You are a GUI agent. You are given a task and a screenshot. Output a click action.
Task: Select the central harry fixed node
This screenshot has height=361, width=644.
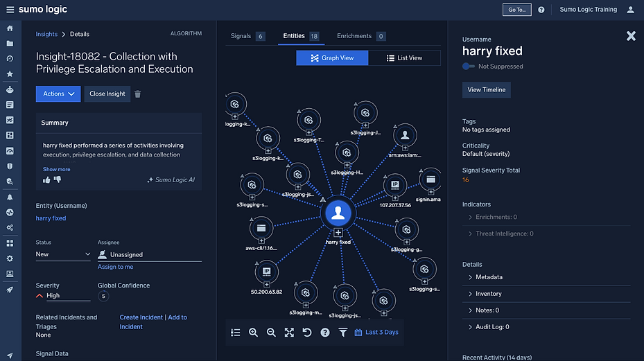(338, 213)
